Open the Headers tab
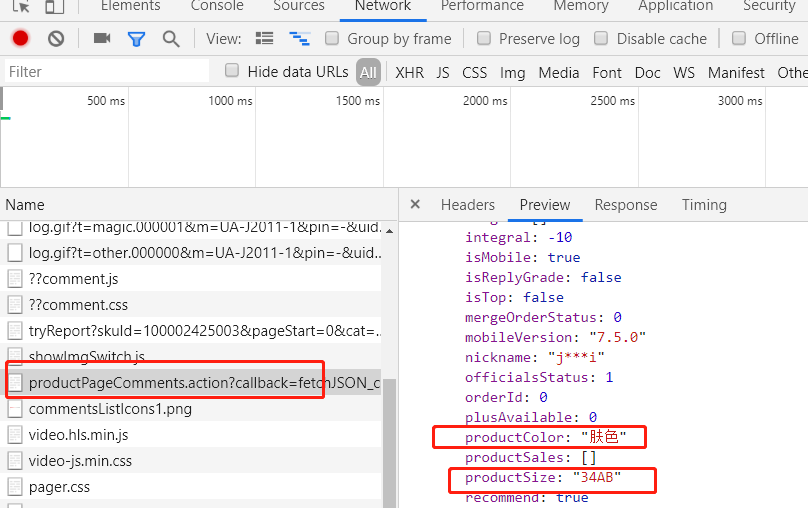The width and height of the screenshot is (808, 508). click(467, 205)
